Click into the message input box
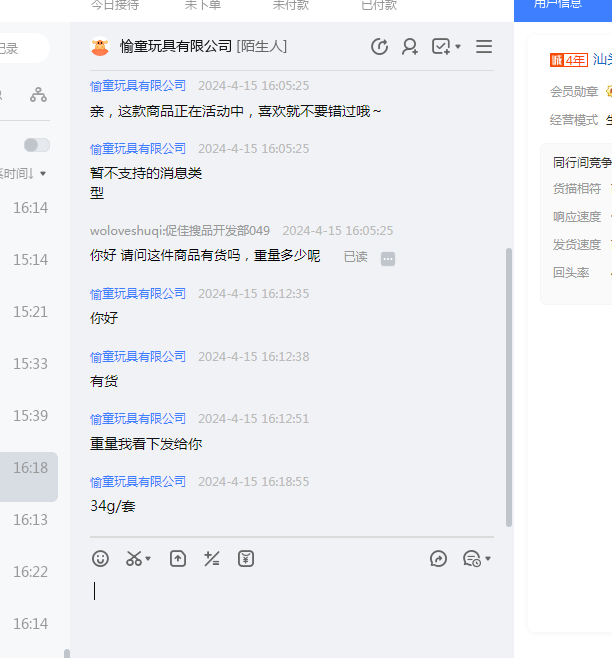The image size is (612, 658). click(x=290, y=600)
